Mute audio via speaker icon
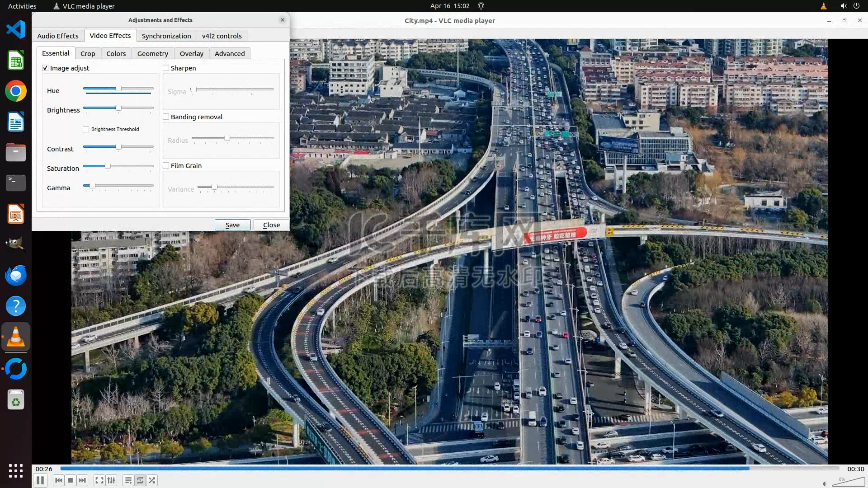This screenshot has width=868, height=488. click(x=825, y=483)
